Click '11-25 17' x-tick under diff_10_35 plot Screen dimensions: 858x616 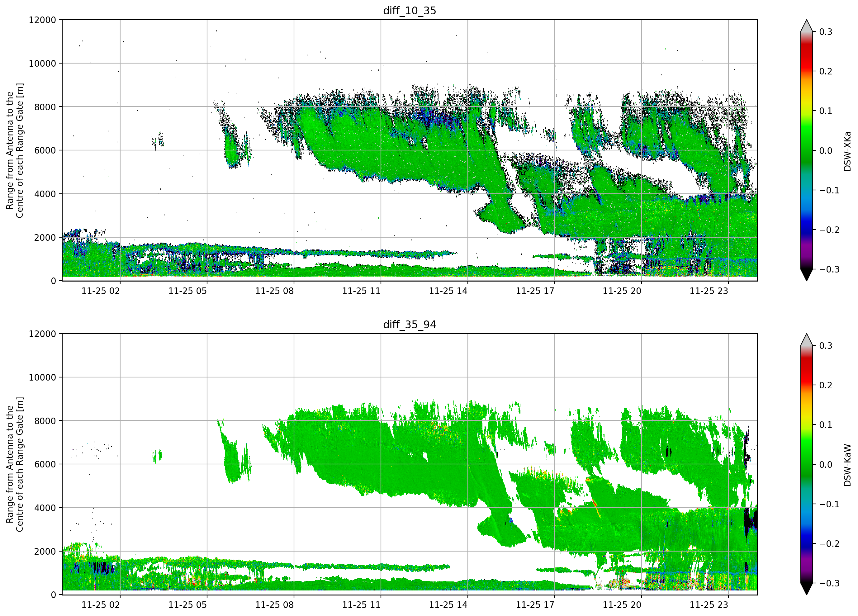pos(535,291)
